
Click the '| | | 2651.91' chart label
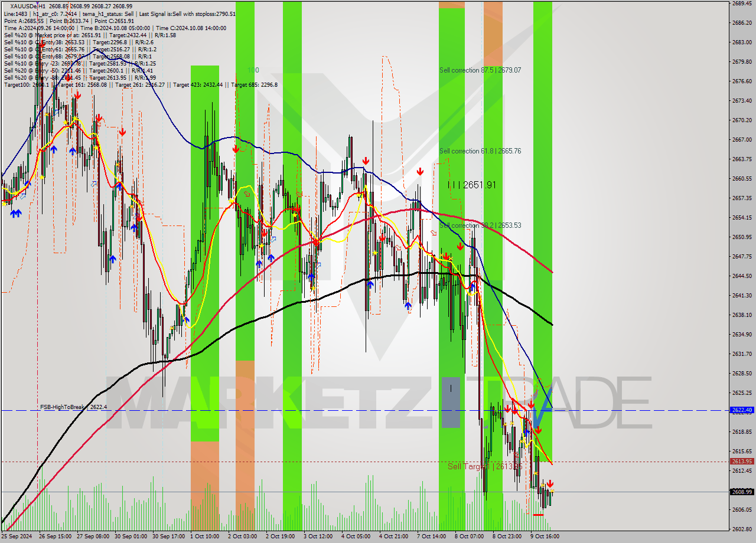472,185
